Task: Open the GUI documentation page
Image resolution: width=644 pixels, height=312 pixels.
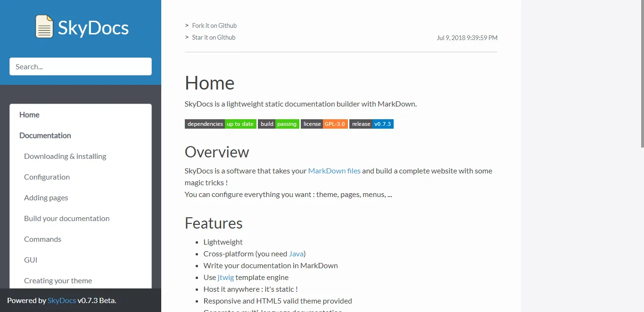Action: click(30, 260)
